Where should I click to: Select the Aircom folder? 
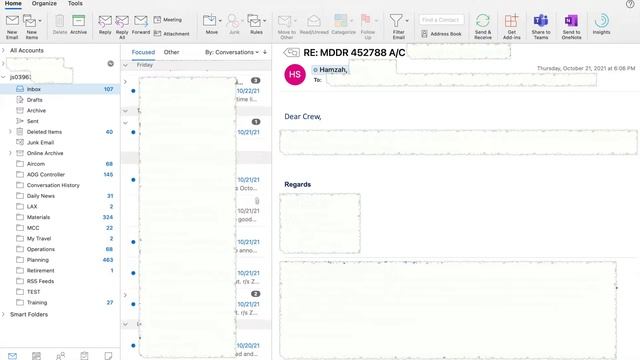tap(60, 164)
